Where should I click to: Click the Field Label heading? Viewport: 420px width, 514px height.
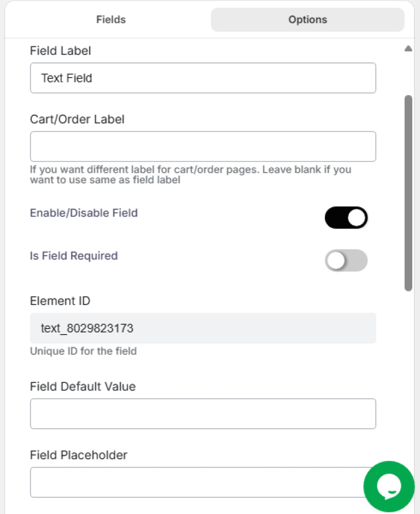click(x=60, y=50)
